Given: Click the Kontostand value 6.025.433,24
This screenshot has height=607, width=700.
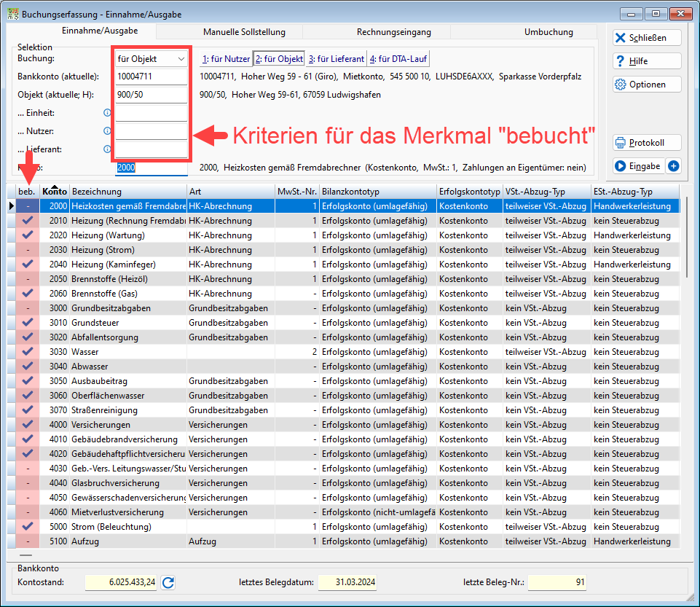Looking at the screenshot, I should click(121, 582).
